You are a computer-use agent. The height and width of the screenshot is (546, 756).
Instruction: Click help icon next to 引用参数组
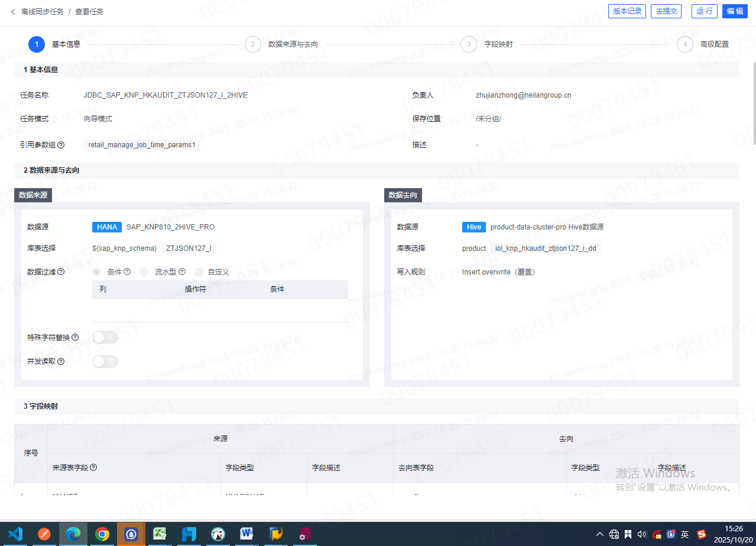coord(61,145)
